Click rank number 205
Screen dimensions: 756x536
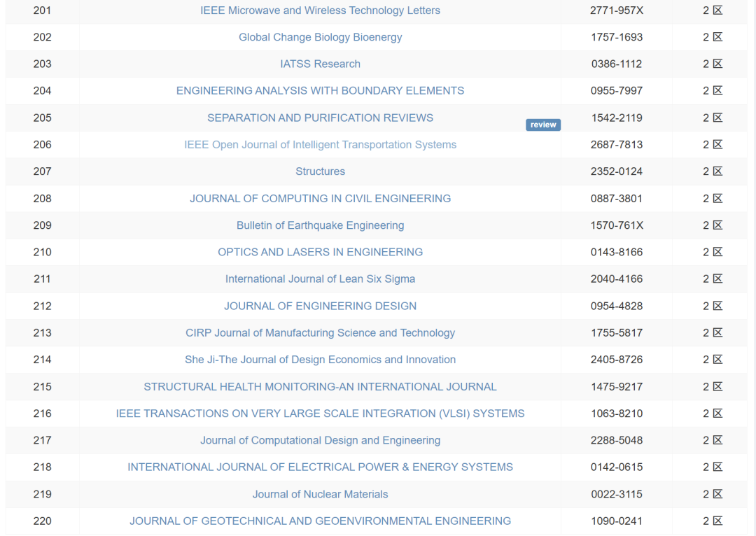tap(43, 118)
